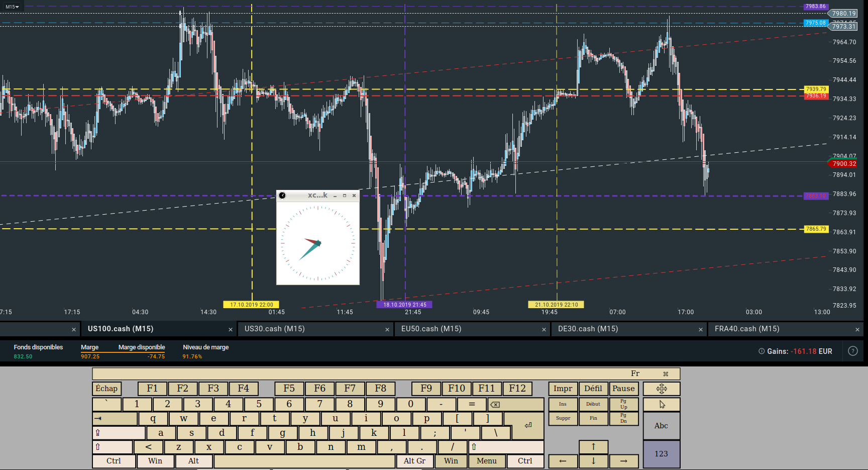This screenshot has height=470, width=868.
Task: Click the space bar key
Action: point(304,461)
